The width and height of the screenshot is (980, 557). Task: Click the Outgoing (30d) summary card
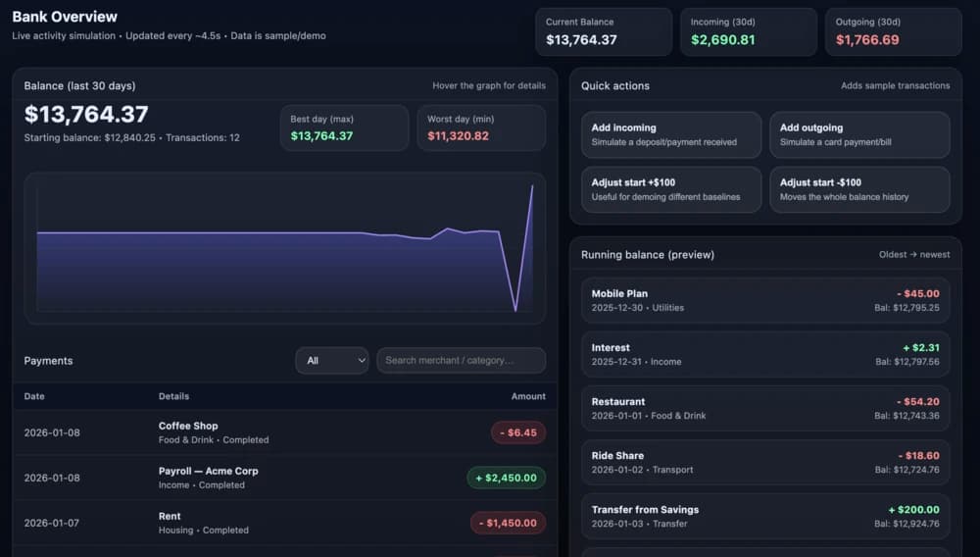coord(894,32)
